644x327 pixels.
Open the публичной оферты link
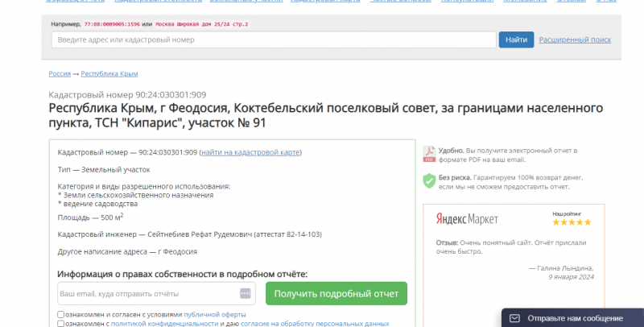(215, 314)
